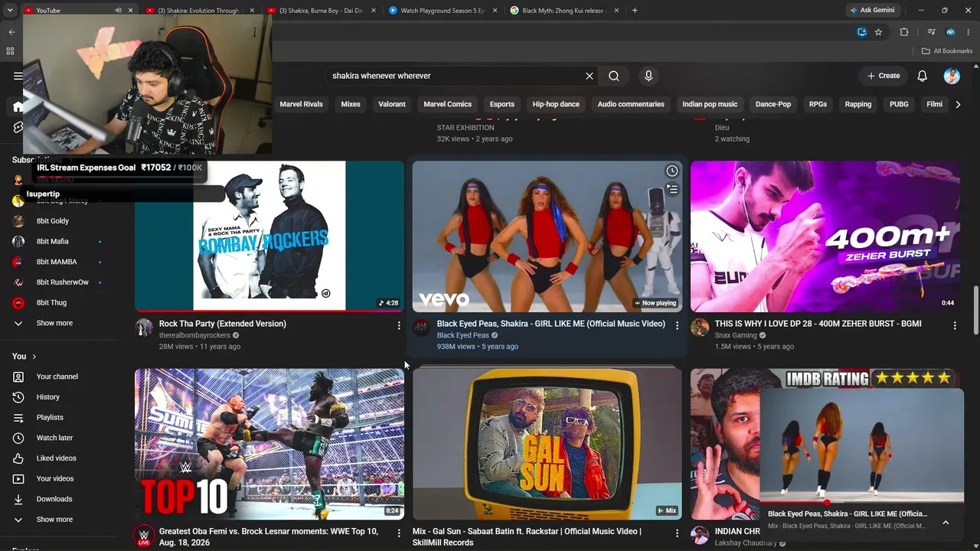Select the Indian pop music chip
The height and width of the screenshot is (551, 980).
coord(710,104)
